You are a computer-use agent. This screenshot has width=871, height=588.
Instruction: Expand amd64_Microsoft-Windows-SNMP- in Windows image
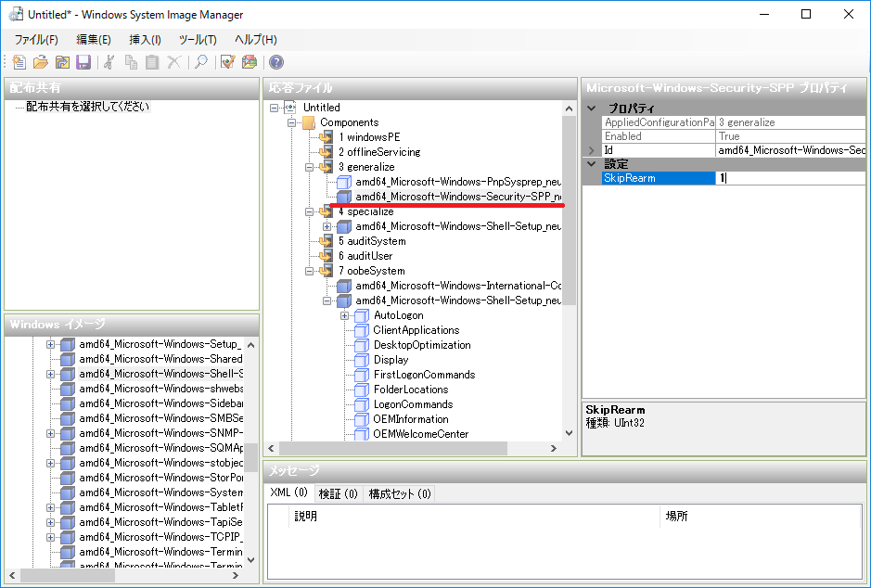[x=50, y=433]
